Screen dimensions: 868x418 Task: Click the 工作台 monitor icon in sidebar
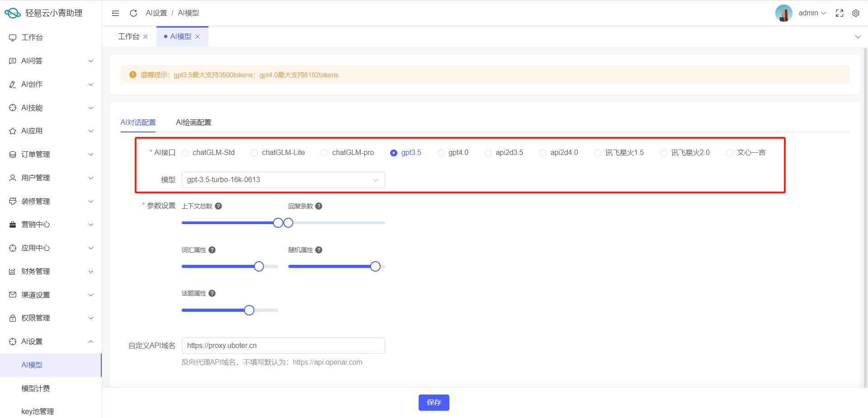[x=13, y=38]
